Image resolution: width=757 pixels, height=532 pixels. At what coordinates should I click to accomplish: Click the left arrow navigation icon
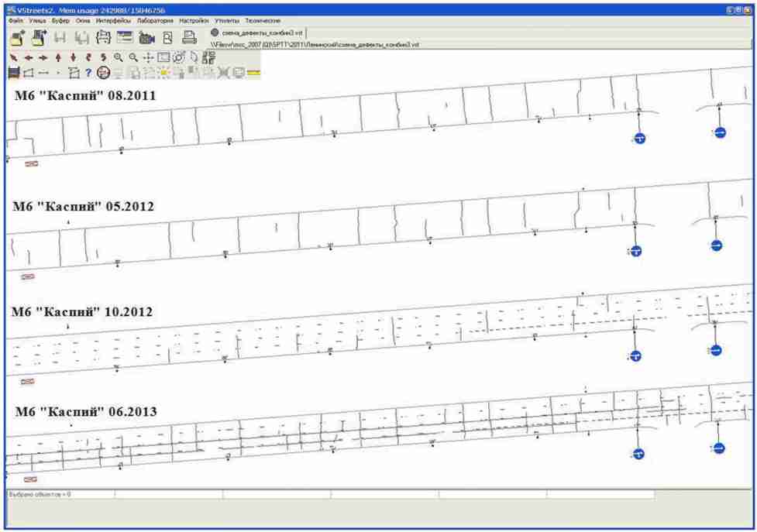click(x=29, y=58)
